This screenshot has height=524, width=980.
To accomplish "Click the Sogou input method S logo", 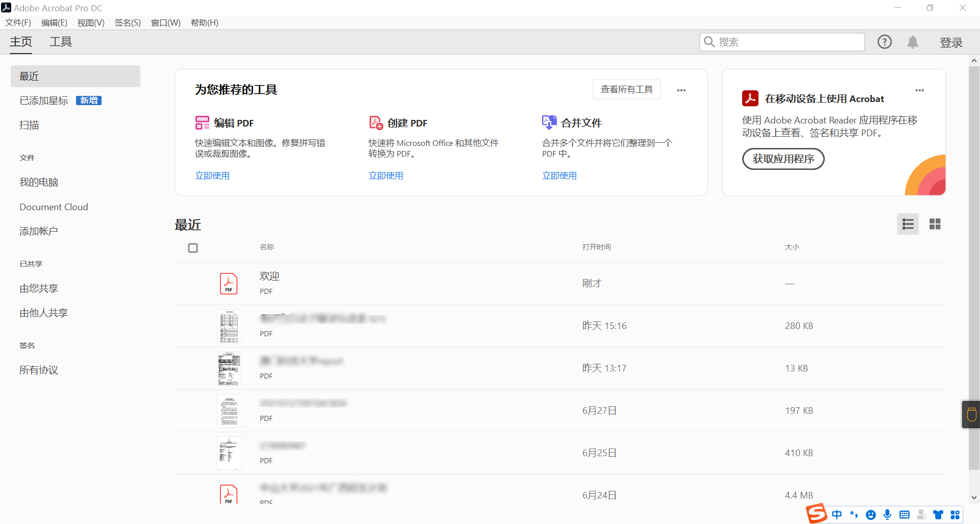I will tap(817, 514).
